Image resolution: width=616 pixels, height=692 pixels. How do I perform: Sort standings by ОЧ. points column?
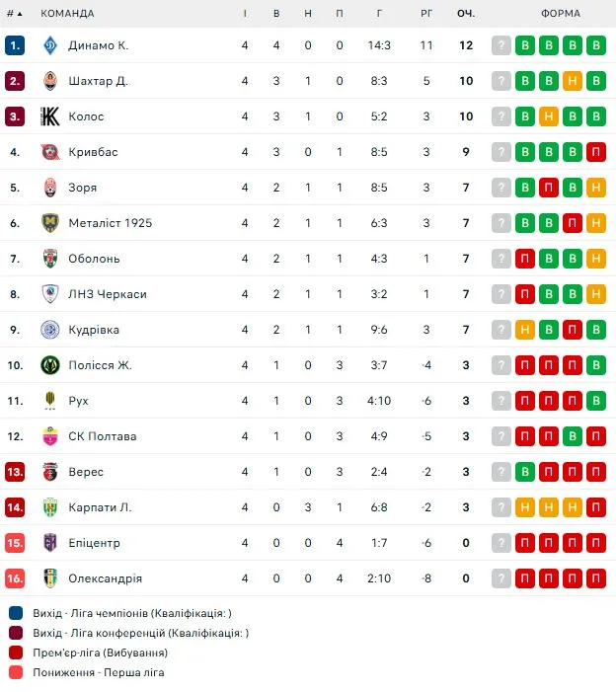466,14
